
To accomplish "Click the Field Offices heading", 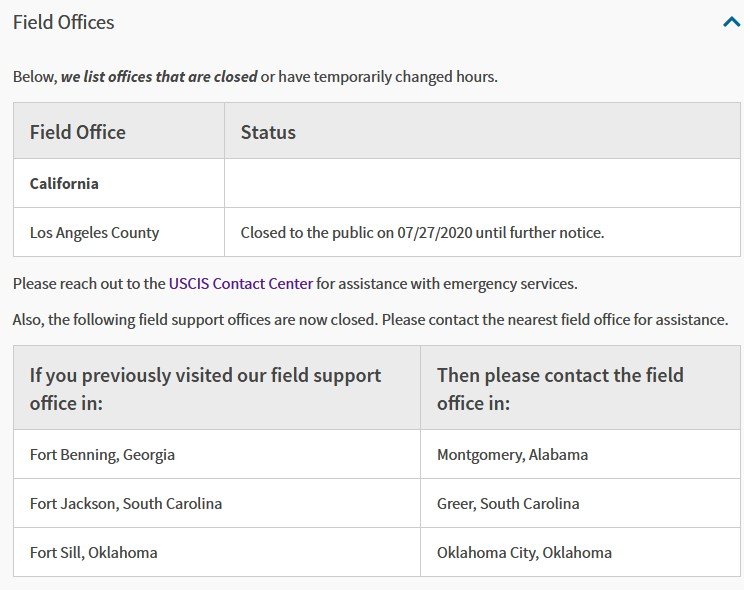I will [x=64, y=22].
